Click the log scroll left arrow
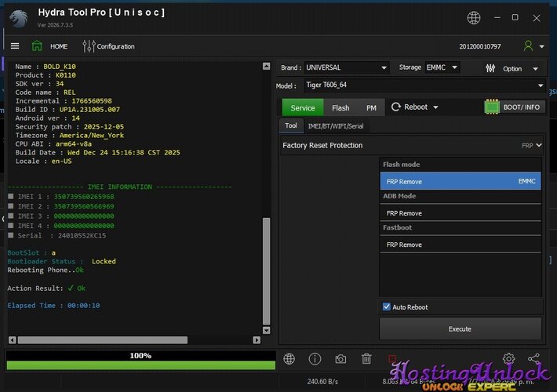The width and height of the screenshot is (557, 392). pos(12,340)
